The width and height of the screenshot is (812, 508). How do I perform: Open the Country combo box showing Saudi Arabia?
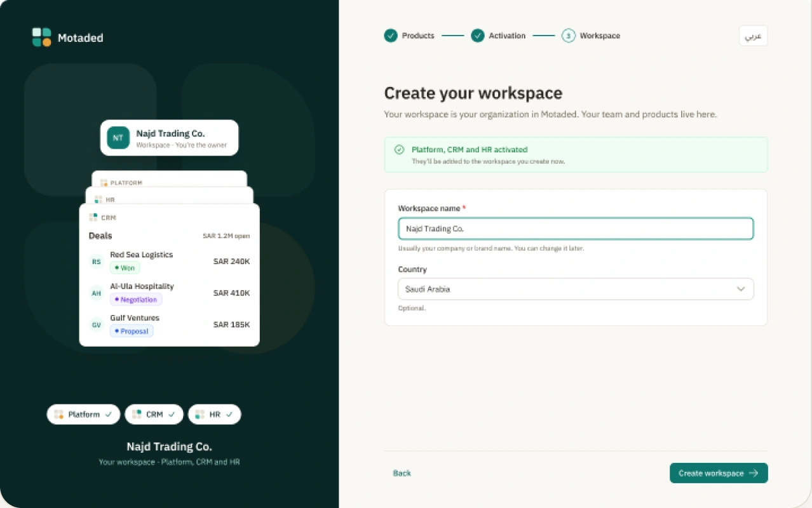[x=576, y=289]
